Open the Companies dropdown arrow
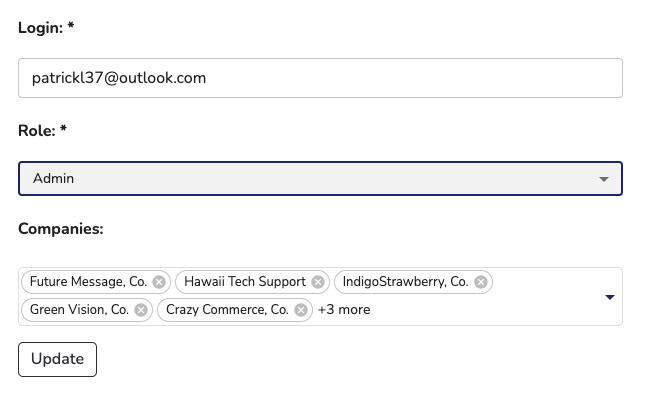This screenshot has height=397, width=652. (610, 297)
